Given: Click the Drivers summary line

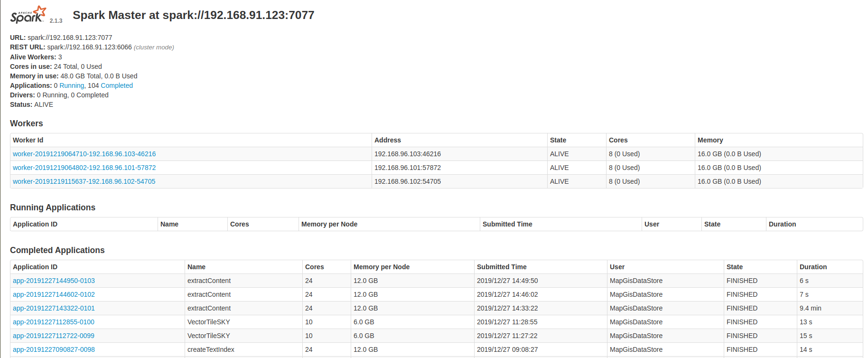Looking at the screenshot, I should click(x=59, y=95).
